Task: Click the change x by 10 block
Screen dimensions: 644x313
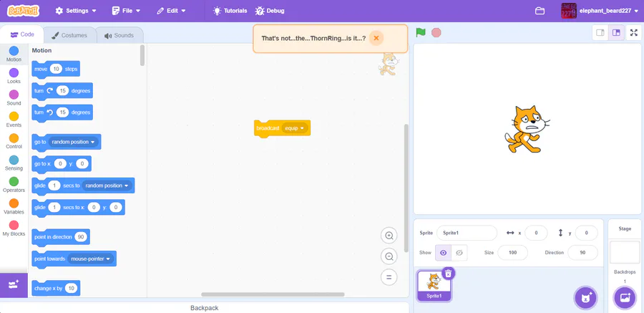Action: point(56,289)
